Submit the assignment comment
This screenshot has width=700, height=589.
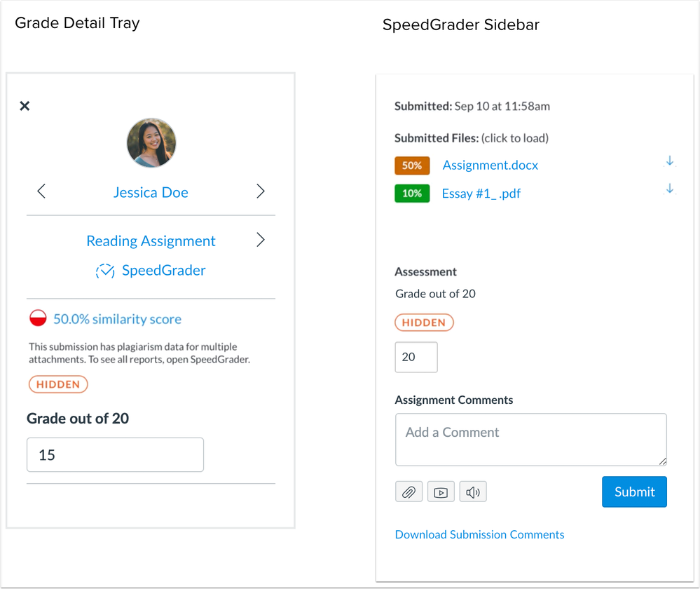pyautogui.click(x=633, y=492)
